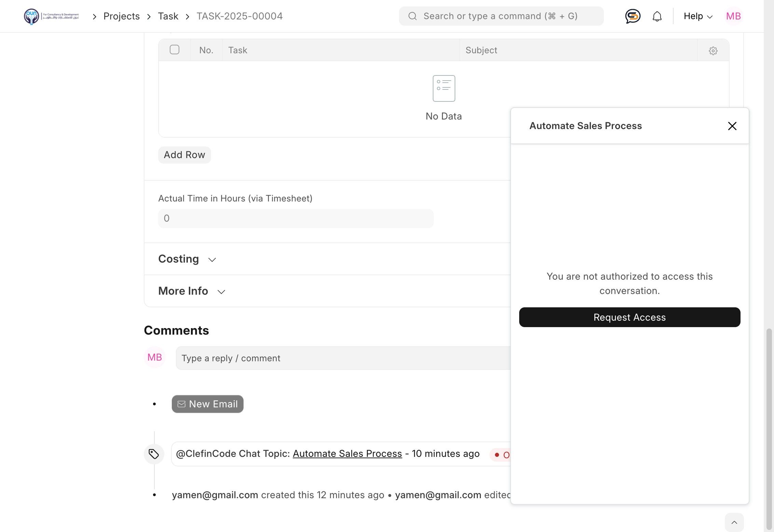Open the ClefinCode chat icon

pos(633,16)
